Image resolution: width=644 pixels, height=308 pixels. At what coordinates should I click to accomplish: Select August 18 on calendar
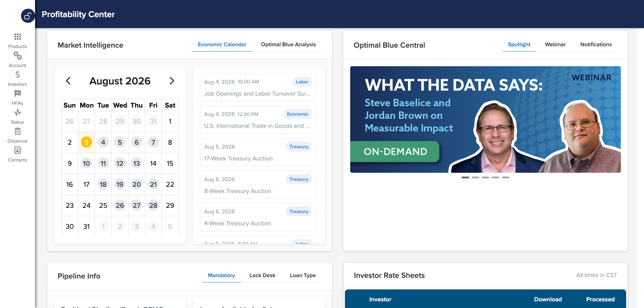coord(103,184)
